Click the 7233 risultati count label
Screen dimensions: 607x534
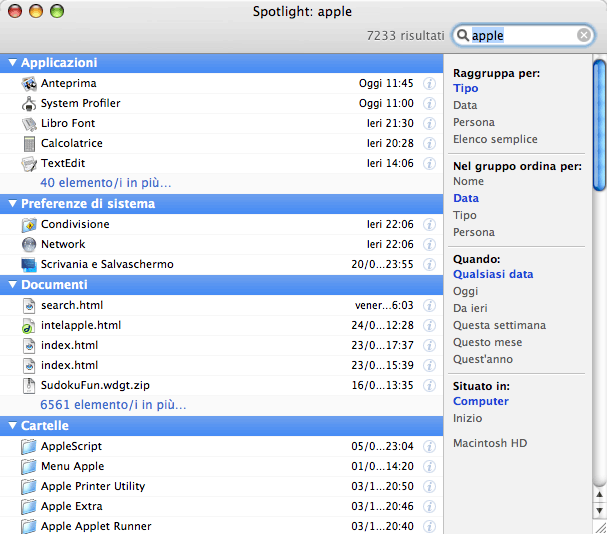pyautogui.click(x=405, y=36)
